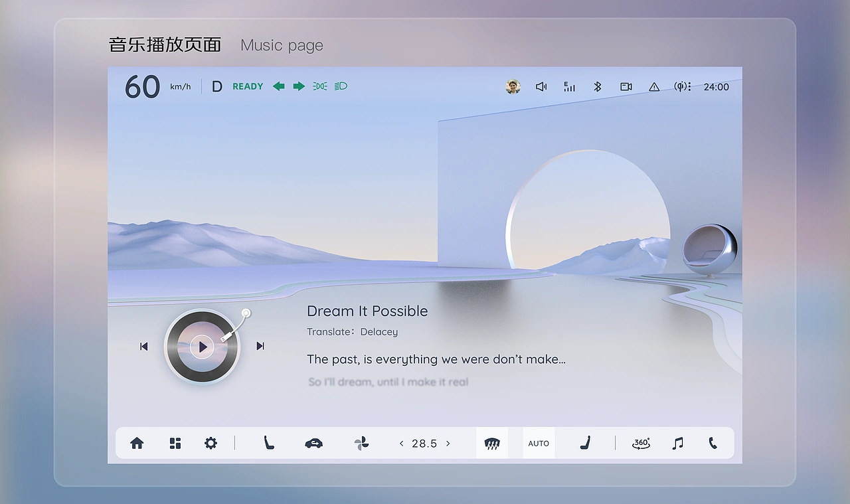Raise temperature with right chevron
This screenshot has height=504, width=850.
(448, 443)
